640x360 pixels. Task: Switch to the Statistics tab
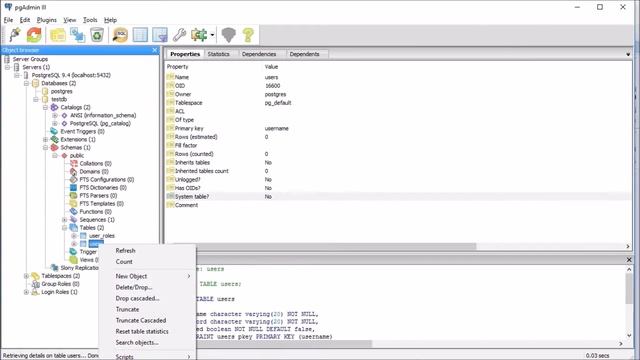(218, 54)
